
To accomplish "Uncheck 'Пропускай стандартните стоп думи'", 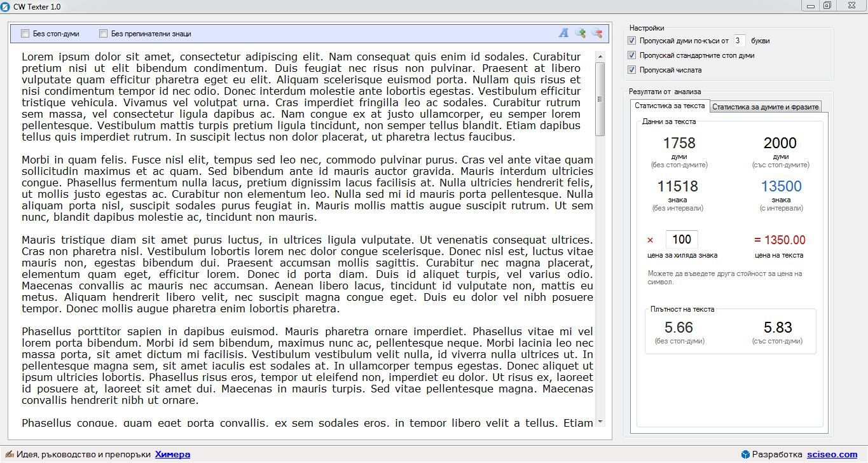I will coord(631,55).
